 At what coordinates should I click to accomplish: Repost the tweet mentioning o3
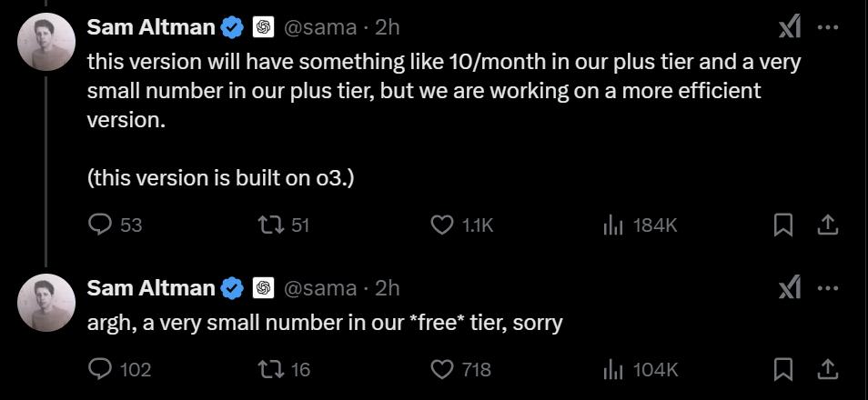[270, 225]
